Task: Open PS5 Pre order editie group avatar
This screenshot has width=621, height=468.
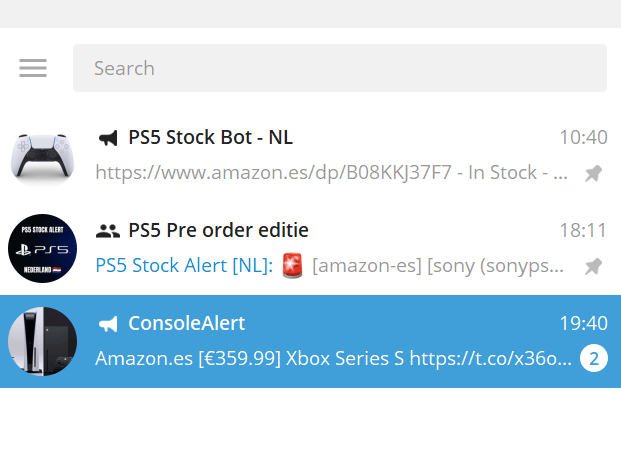Action: tap(42, 249)
